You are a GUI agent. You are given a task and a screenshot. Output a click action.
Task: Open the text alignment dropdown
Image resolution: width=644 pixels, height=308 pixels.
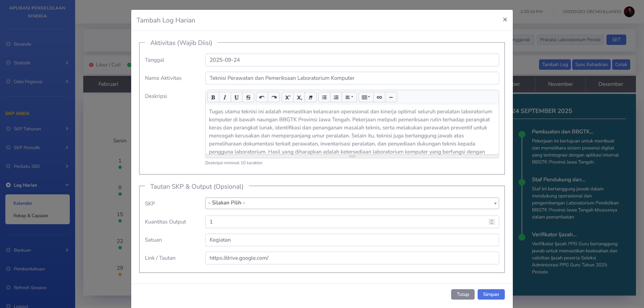coord(349,97)
